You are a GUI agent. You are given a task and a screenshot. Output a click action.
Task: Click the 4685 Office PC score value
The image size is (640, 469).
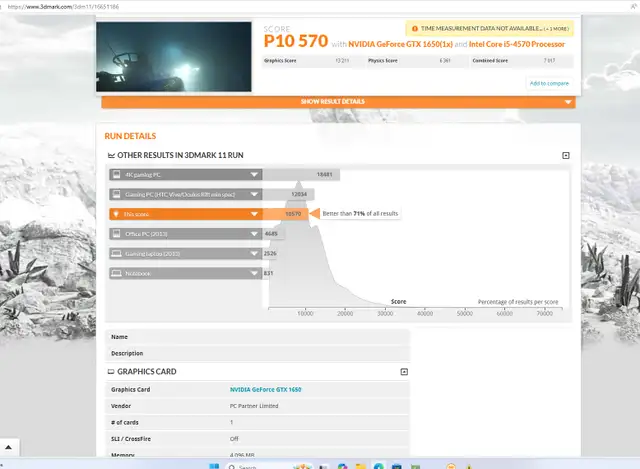pos(271,234)
